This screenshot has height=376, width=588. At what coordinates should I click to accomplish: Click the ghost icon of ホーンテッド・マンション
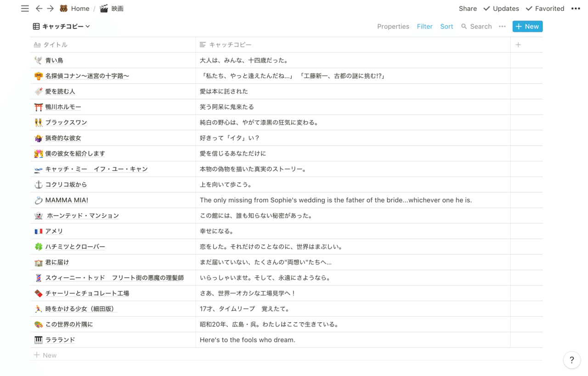(39, 216)
